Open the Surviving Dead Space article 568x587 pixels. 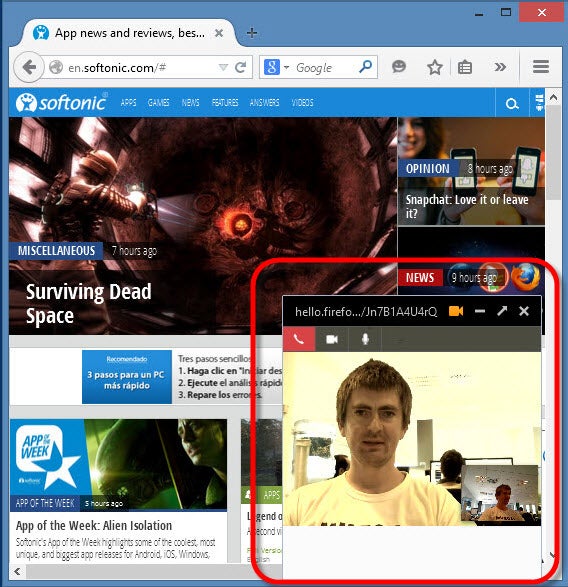point(89,303)
